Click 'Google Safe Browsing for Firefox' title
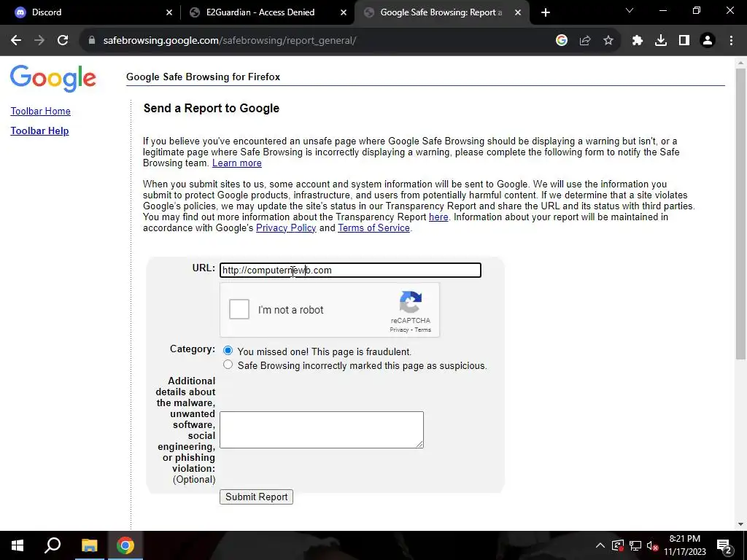This screenshot has height=560, width=747. (203, 77)
